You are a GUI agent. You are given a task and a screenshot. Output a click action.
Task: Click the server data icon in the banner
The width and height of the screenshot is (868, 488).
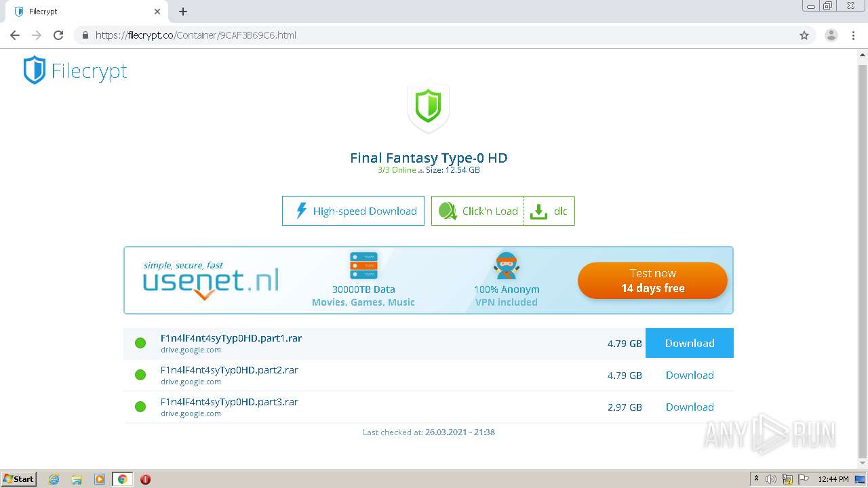(x=363, y=266)
